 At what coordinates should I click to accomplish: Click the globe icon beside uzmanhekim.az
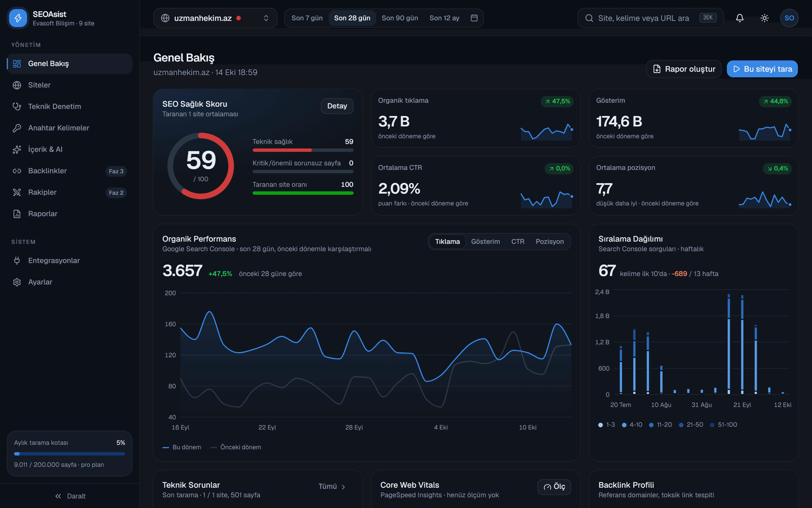165,18
